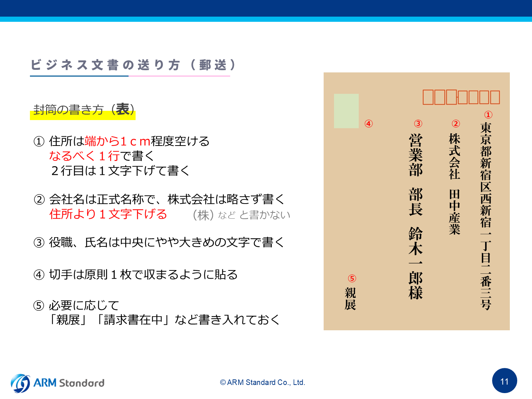
Task: Click the envelope address 東京都新宿区西新宿一丁目二番三号
Action: [486, 216]
